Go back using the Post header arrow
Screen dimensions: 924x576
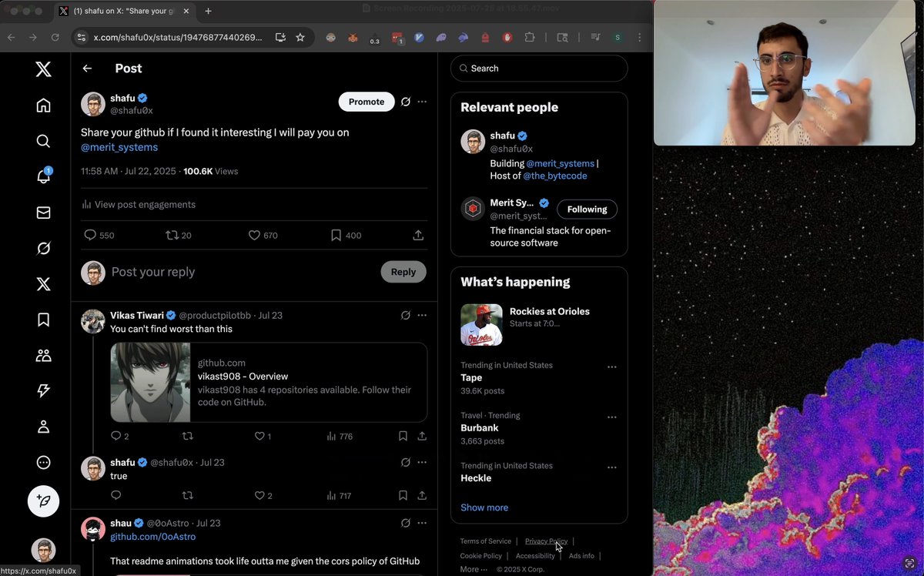click(x=87, y=69)
